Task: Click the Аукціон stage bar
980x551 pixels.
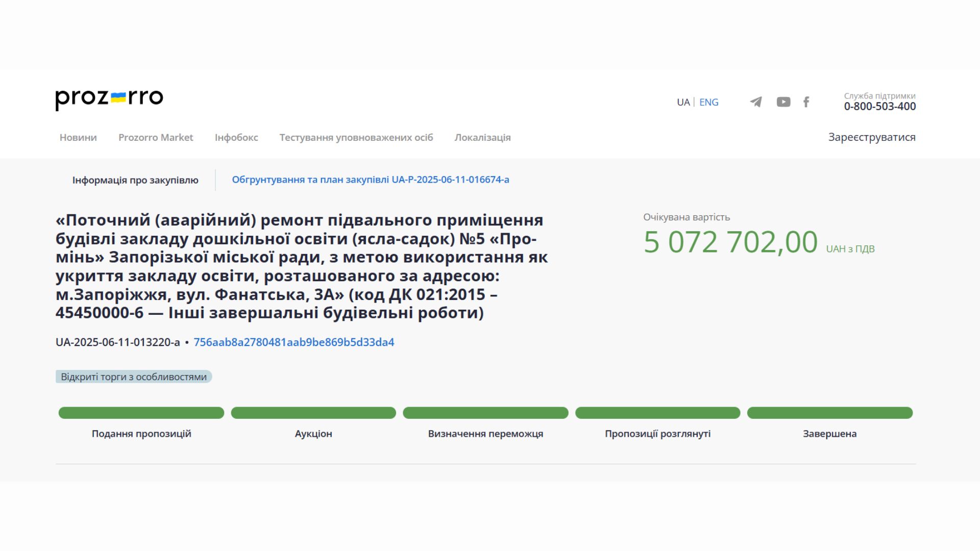Action: click(x=313, y=413)
